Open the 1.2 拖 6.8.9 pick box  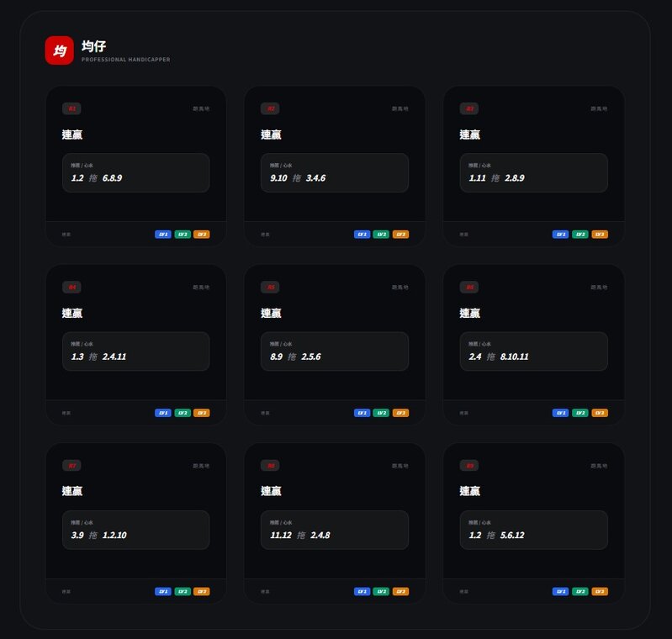click(x=135, y=173)
